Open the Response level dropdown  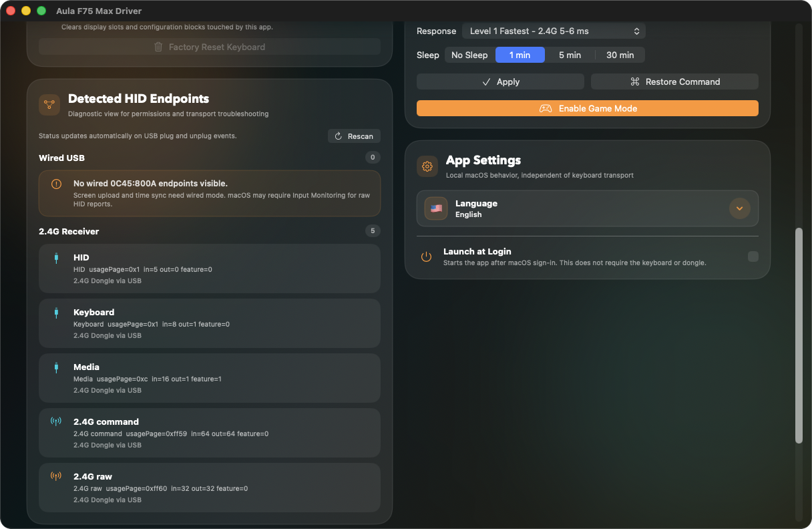(x=554, y=31)
